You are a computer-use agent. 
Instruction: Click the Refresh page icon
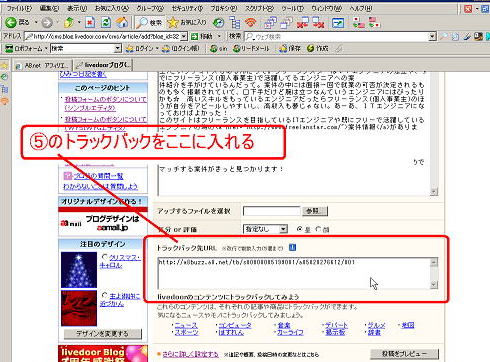(106, 22)
